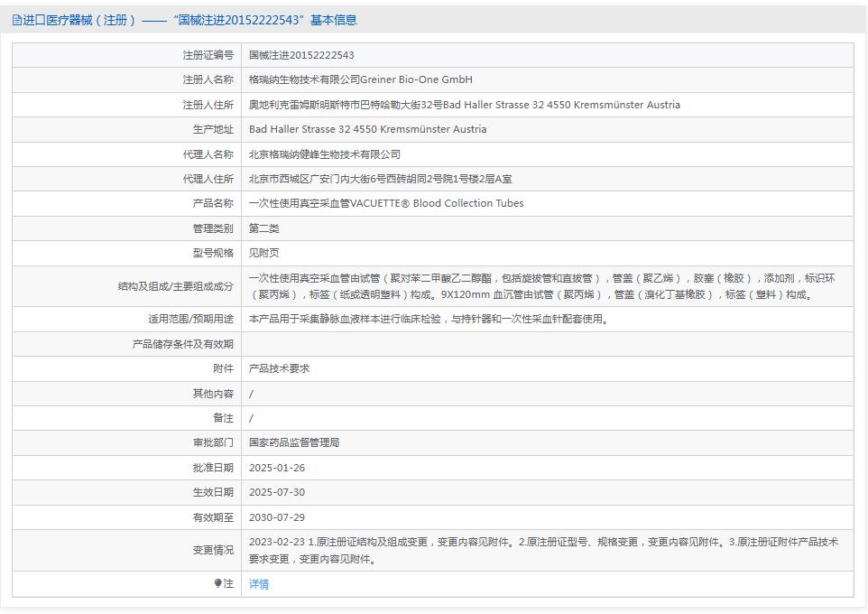The height and width of the screenshot is (614, 868).
Task: Select the 第二类 management class value
Action: tap(264, 228)
